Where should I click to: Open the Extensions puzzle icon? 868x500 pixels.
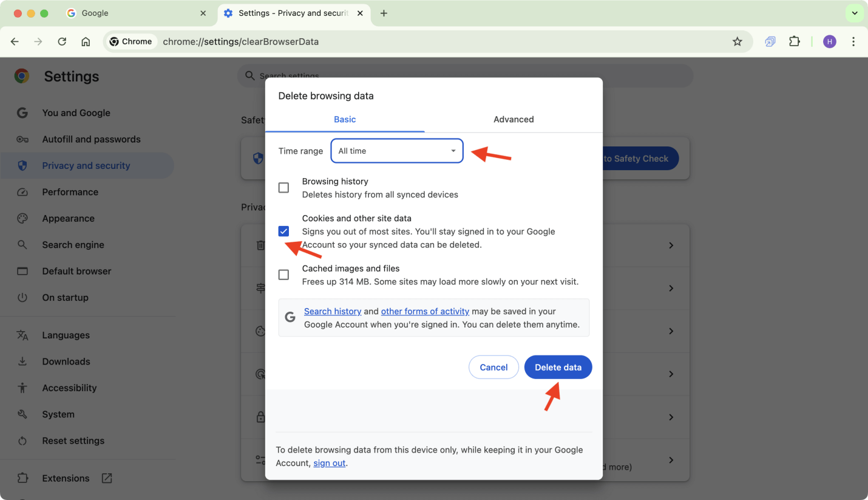[x=794, y=41]
